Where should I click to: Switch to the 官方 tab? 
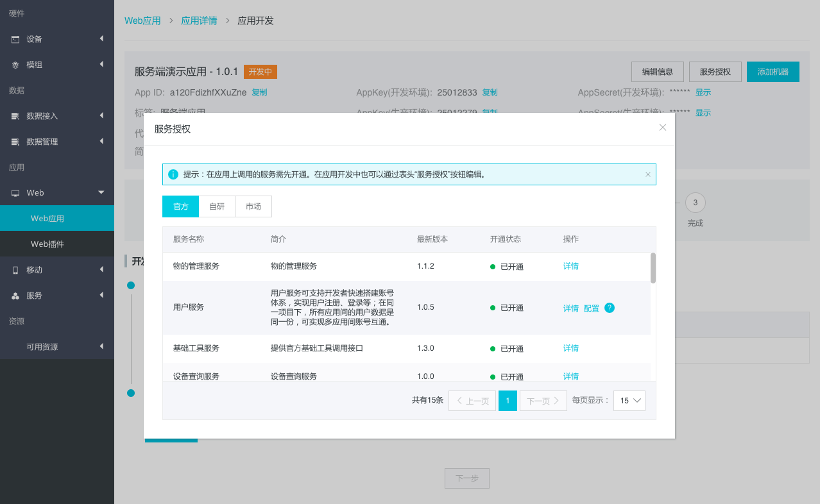pyautogui.click(x=181, y=206)
